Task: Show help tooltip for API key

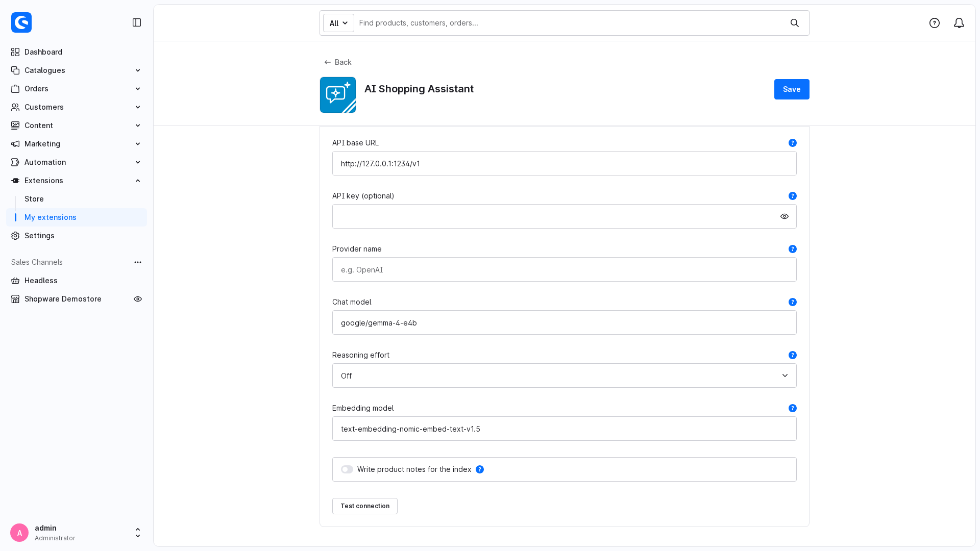Action: (x=793, y=196)
